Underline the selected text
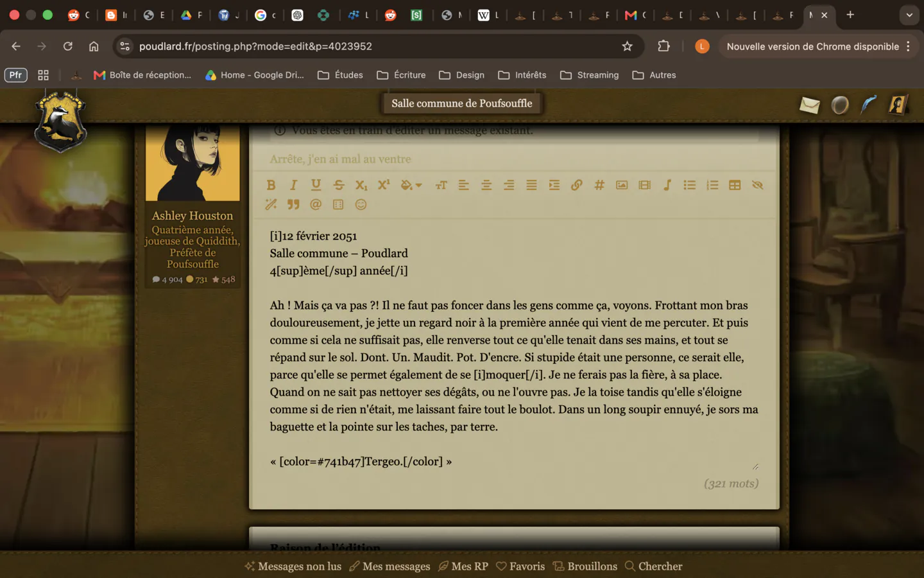The image size is (924, 578). [x=316, y=185]
